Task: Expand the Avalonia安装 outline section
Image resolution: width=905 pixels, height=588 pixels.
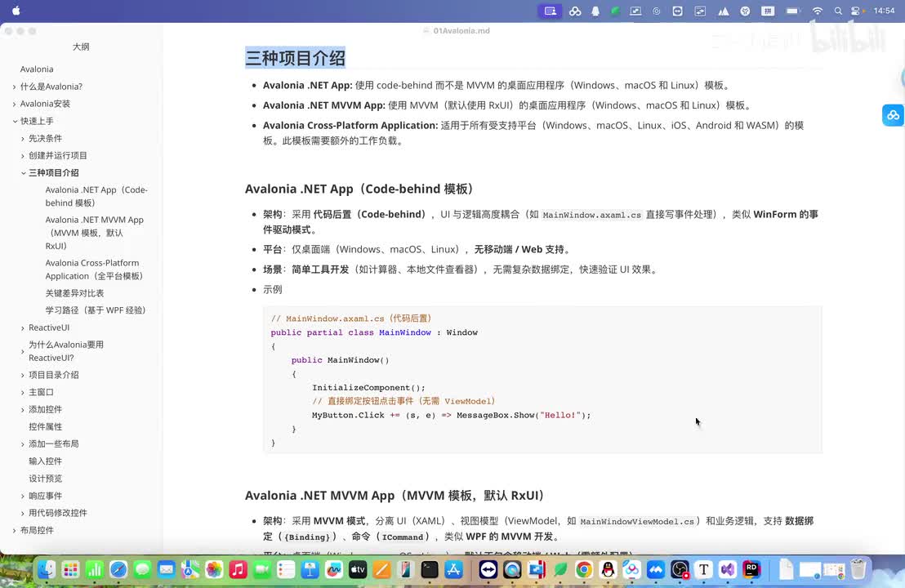Action: point(15,104)
